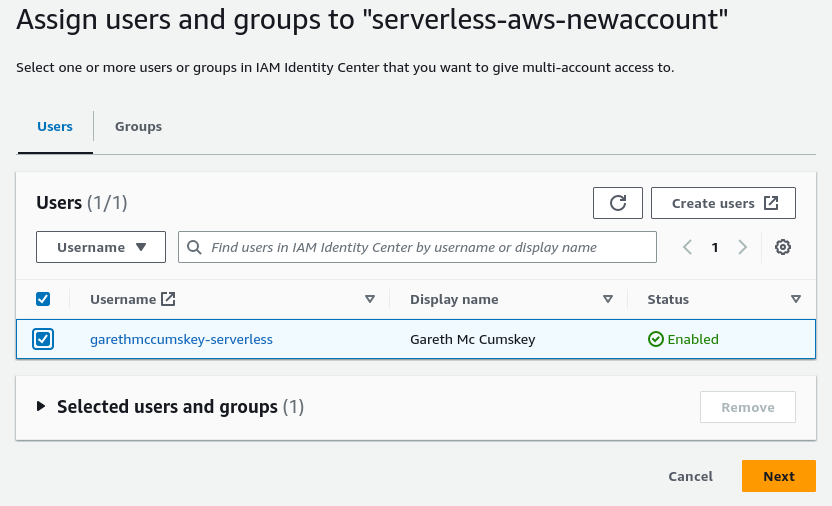The height and width of the screenshot is (506, 832).
Task: Click the refresh users icon button
Action: tap(618, 203)
